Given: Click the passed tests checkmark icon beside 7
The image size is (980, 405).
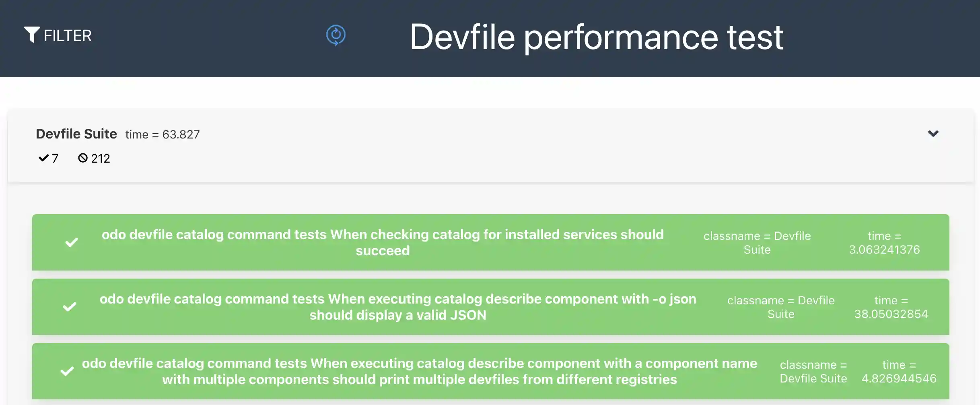Looking at the screenshot, I should pyautogui.click(x=43, y=158).
